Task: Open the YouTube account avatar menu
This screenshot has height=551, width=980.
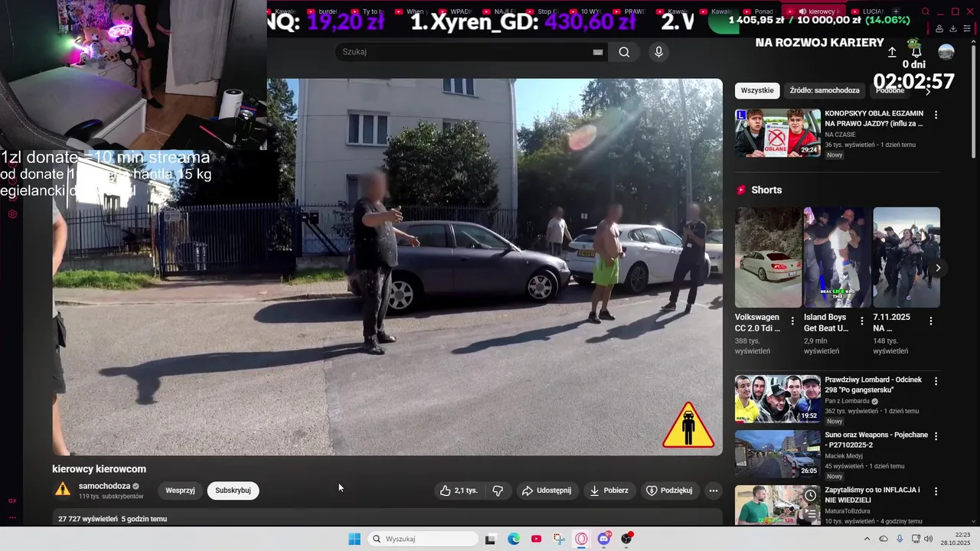Action: (946, 52)
